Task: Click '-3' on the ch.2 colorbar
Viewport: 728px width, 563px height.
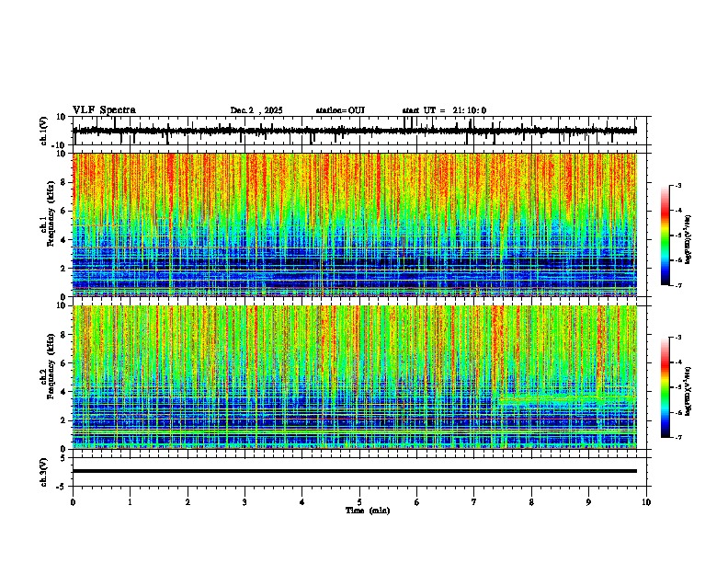Action: 677,338
